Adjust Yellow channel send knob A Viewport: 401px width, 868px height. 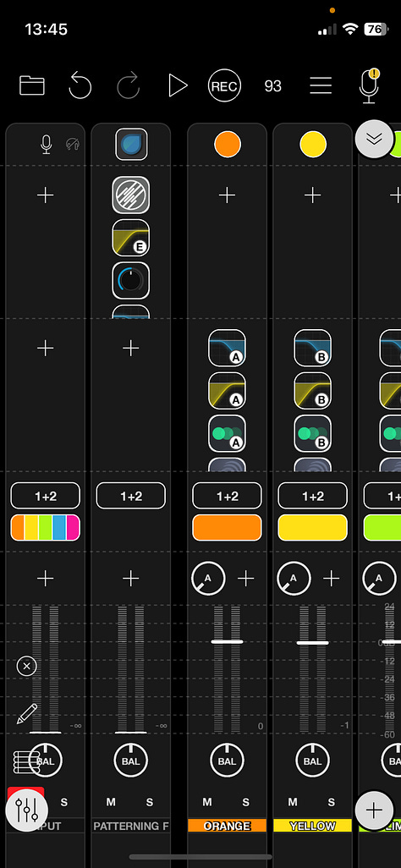[x=294, y=579]
